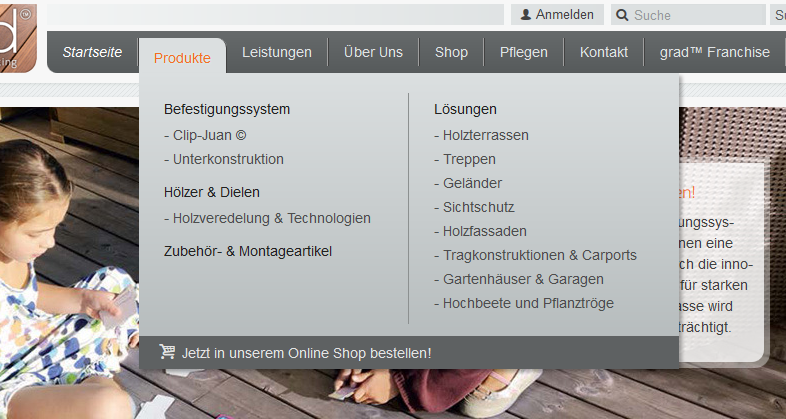Click Jetzt in unserem Online Shop bestellen

306,353
